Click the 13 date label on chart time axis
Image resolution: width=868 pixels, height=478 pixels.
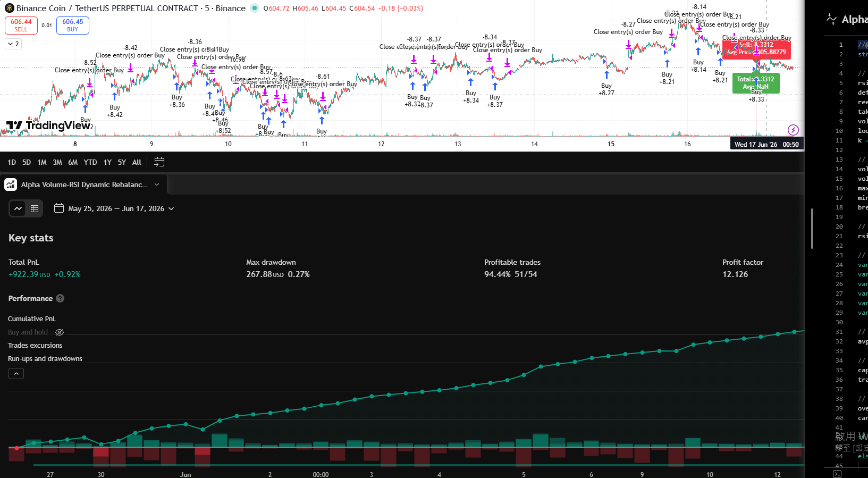[x=458, y=144]
